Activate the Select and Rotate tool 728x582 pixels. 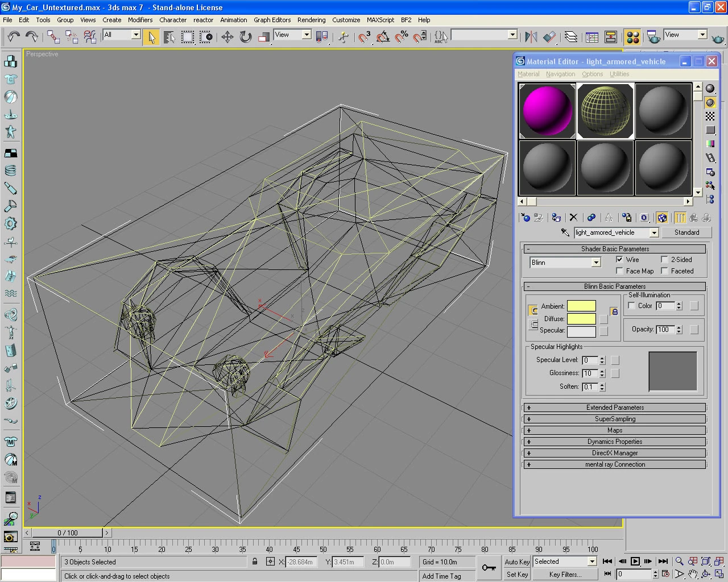tap(246, 38)
